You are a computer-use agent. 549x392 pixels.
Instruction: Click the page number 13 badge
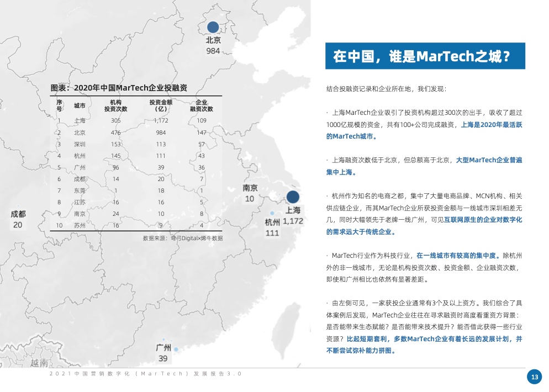point(534,377)
